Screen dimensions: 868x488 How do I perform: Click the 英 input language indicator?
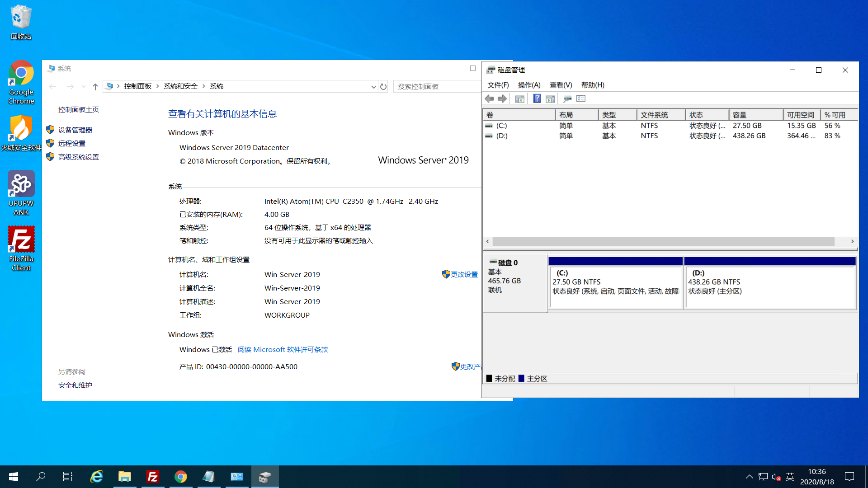790,477
